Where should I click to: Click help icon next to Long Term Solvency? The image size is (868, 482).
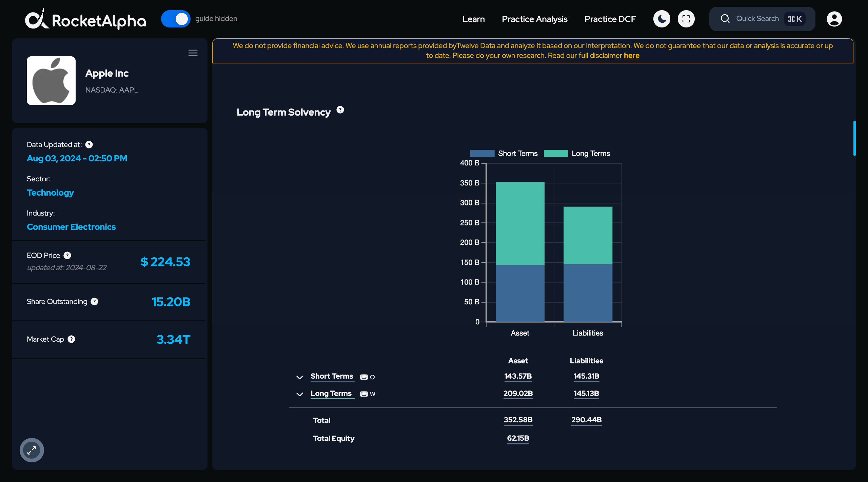click(340, 110)
